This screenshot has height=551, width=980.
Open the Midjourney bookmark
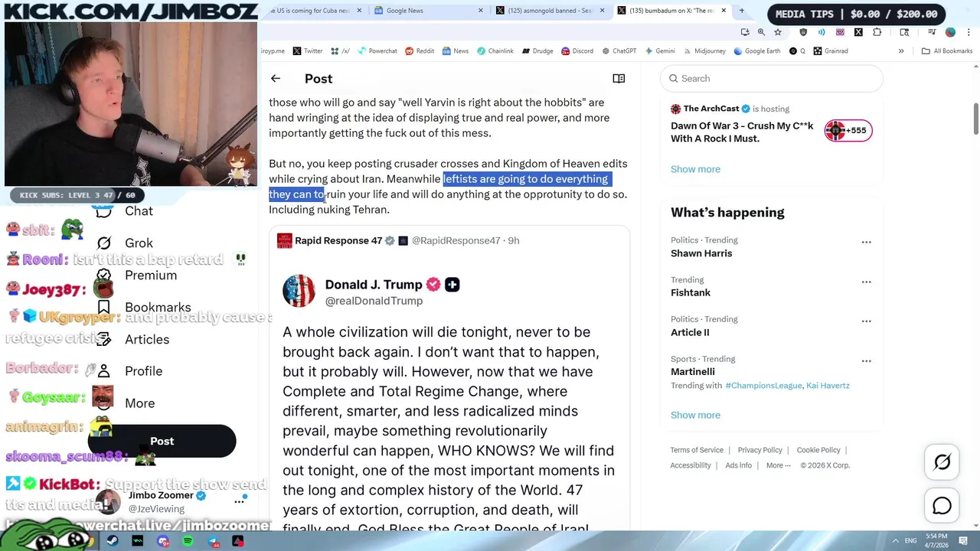tap(704, 51)
